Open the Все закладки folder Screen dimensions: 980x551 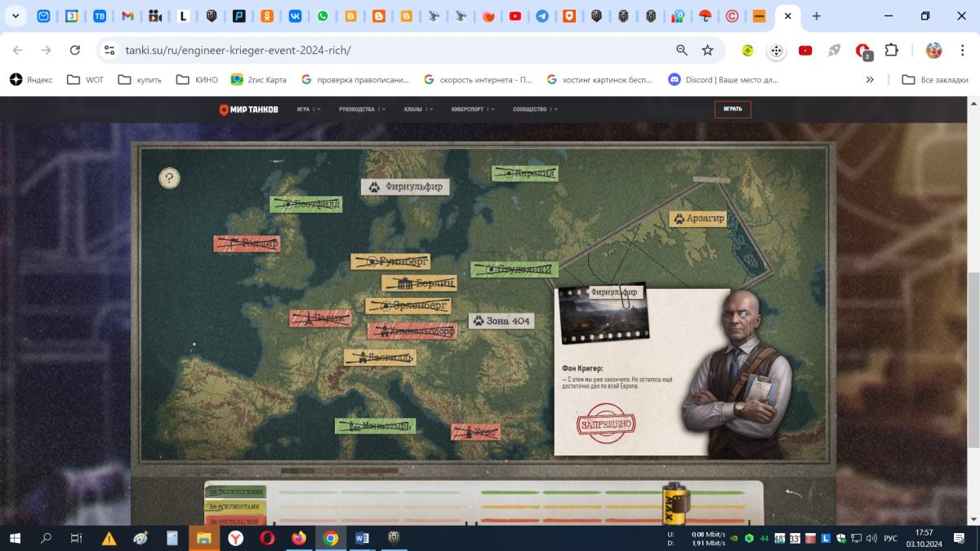(935, 79)
